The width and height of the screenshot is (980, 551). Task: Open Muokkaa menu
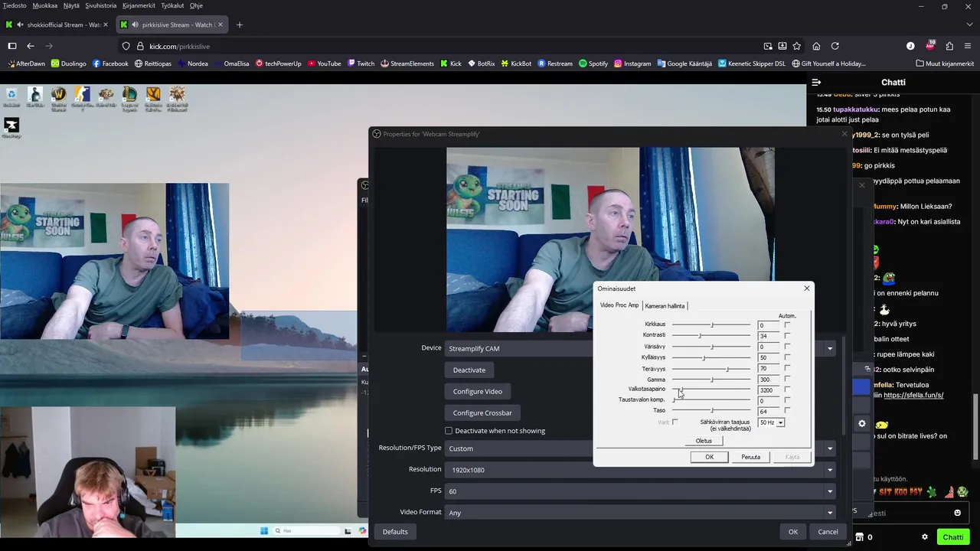click(x=45, y=5)
